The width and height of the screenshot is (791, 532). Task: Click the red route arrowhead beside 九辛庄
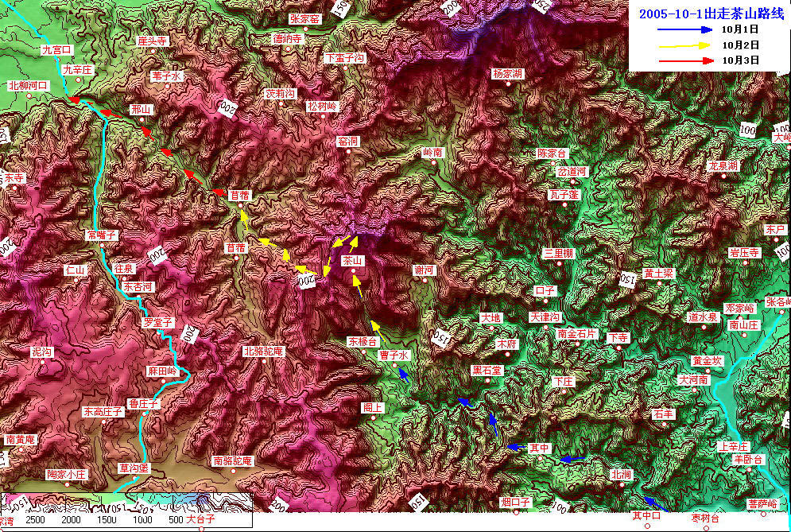pos(73,99)
